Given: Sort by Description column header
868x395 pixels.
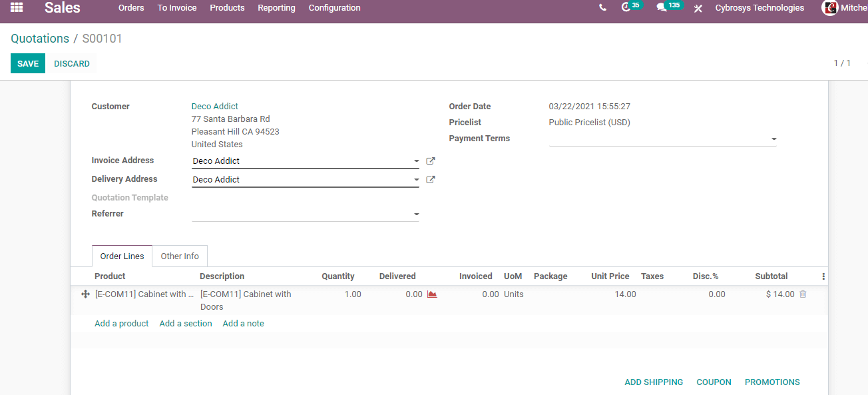Looking at the screenshot, I should click(x=222, y=276).
